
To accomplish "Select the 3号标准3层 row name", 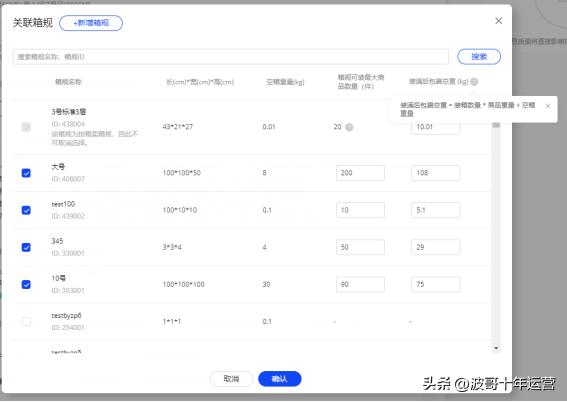I will [x=69, y=112].
